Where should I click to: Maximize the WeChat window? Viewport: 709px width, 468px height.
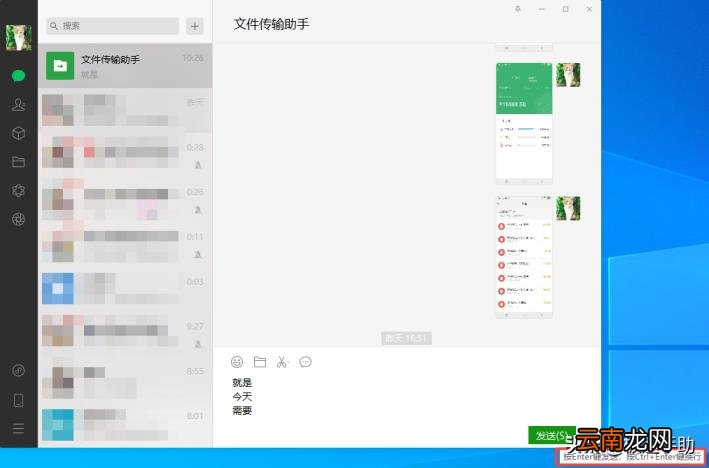(x=565, y=9)
